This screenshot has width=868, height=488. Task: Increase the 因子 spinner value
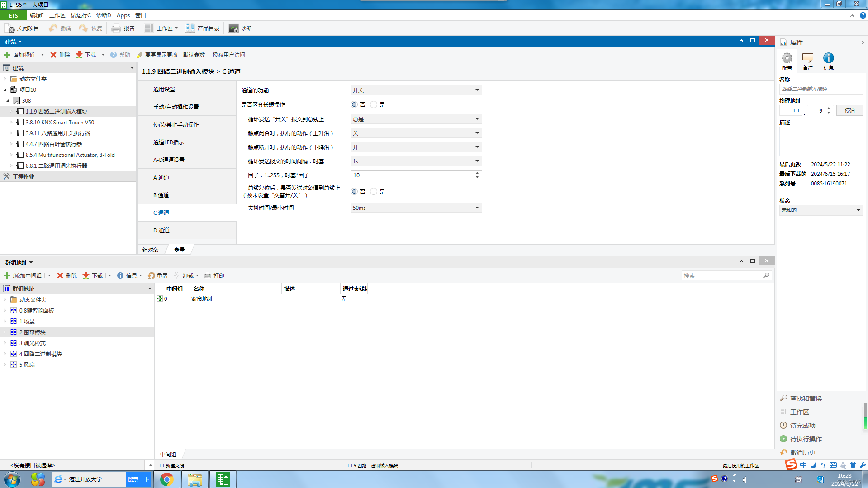477,173
